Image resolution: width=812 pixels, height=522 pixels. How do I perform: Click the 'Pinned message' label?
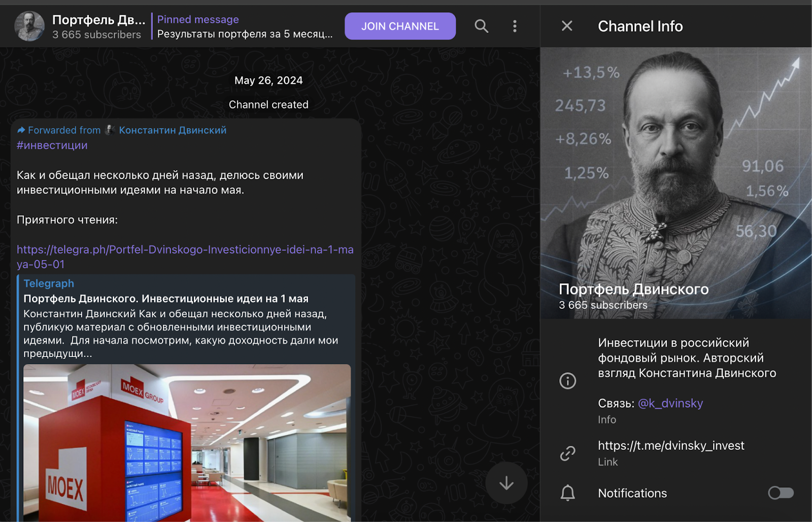point(198,19)
